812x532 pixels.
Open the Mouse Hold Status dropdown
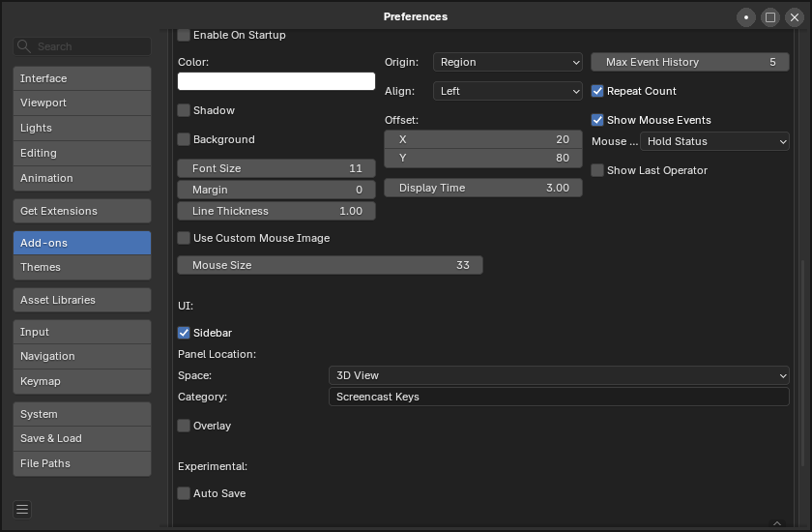click(714, 141)
